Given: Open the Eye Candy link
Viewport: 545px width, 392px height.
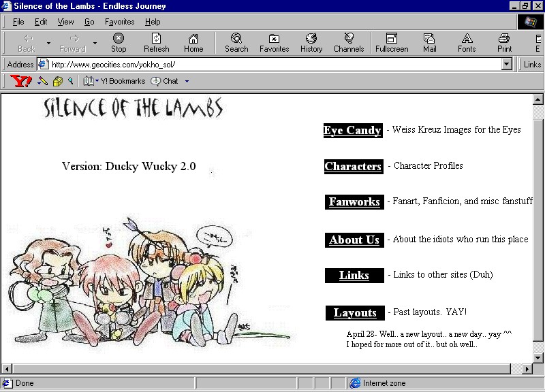Looking at the screenshot, I should click(x=353, y=131).
